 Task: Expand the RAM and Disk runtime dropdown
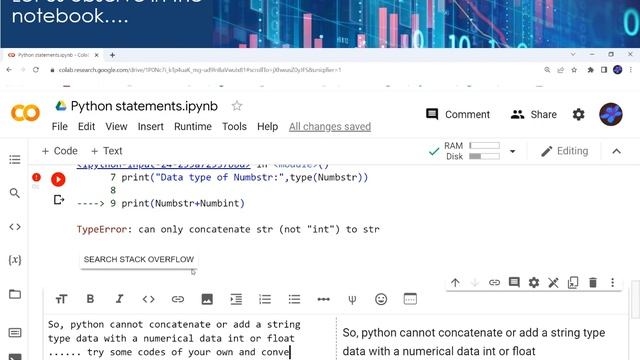pos(513,151)
